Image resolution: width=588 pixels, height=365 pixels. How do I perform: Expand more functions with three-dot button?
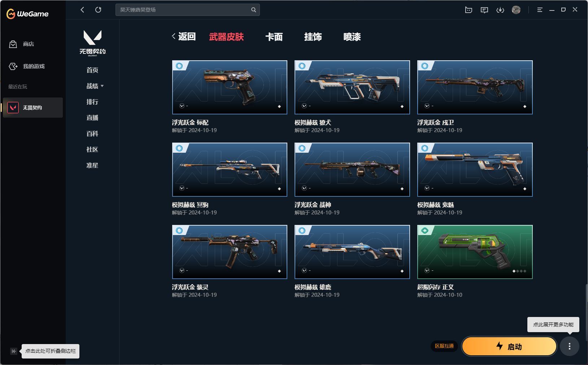click(569, 346)
